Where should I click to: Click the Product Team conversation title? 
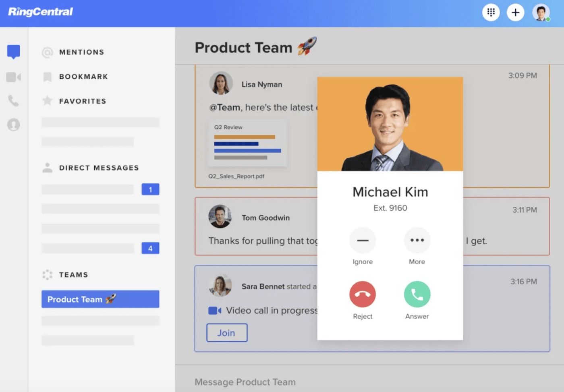pos(243,48)
